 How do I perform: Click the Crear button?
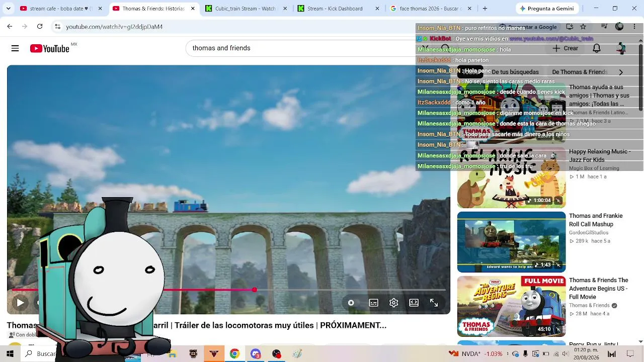click(x=565, y=48)
